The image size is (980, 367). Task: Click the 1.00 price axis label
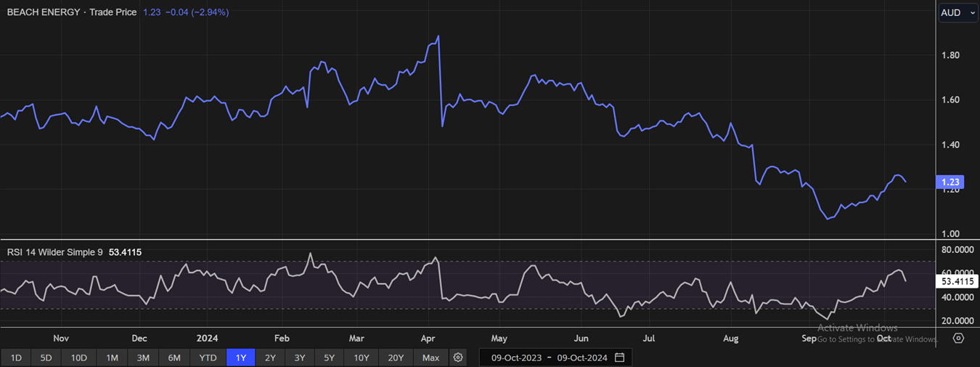click(950, 234)
